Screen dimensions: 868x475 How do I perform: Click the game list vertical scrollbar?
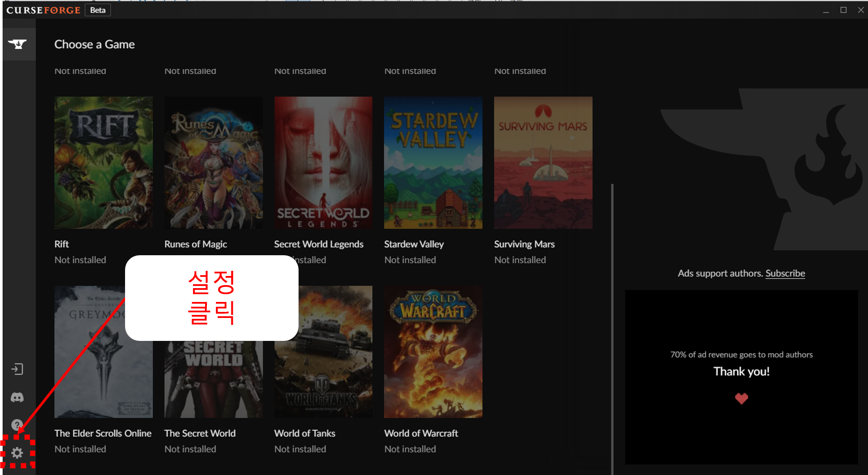612,329
